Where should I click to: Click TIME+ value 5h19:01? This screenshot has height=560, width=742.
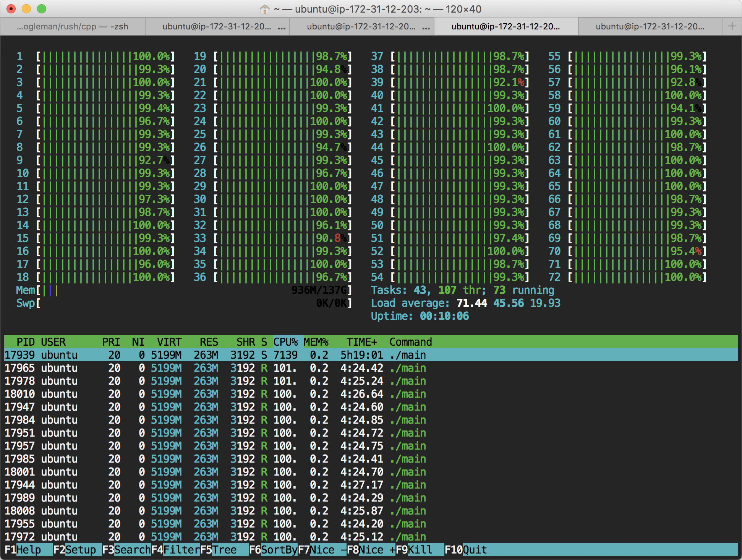point(362,355)
